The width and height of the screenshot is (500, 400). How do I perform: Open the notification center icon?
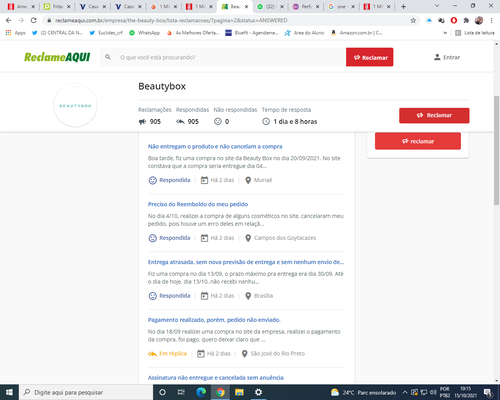tap(488, 392)
